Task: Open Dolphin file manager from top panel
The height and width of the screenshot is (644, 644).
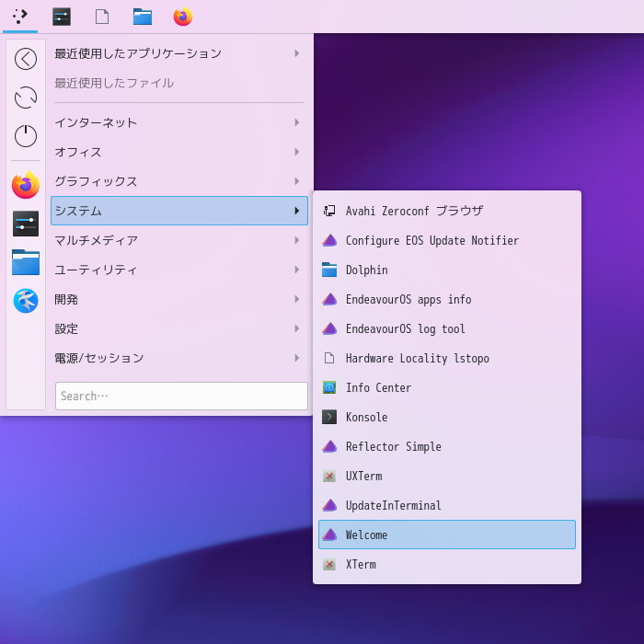Action: (143, 17)
